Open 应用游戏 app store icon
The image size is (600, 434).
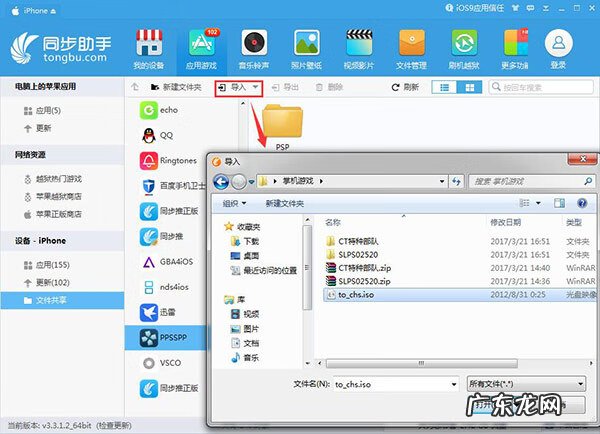[201, 43]
